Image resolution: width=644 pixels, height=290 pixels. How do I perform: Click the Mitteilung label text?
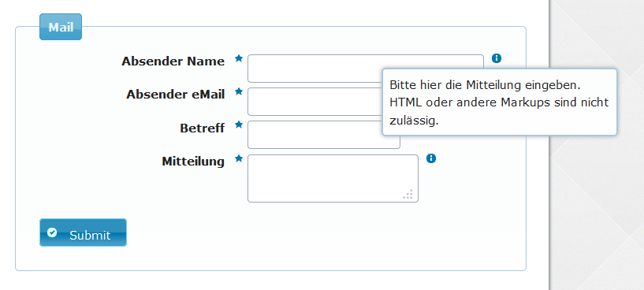(x=193, y=162)
